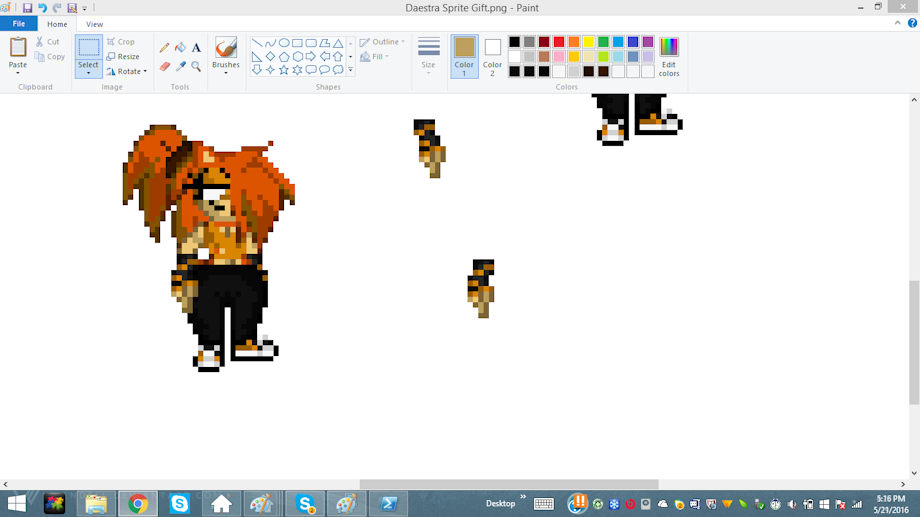Switch to the View tab

(x=94, y=24)
